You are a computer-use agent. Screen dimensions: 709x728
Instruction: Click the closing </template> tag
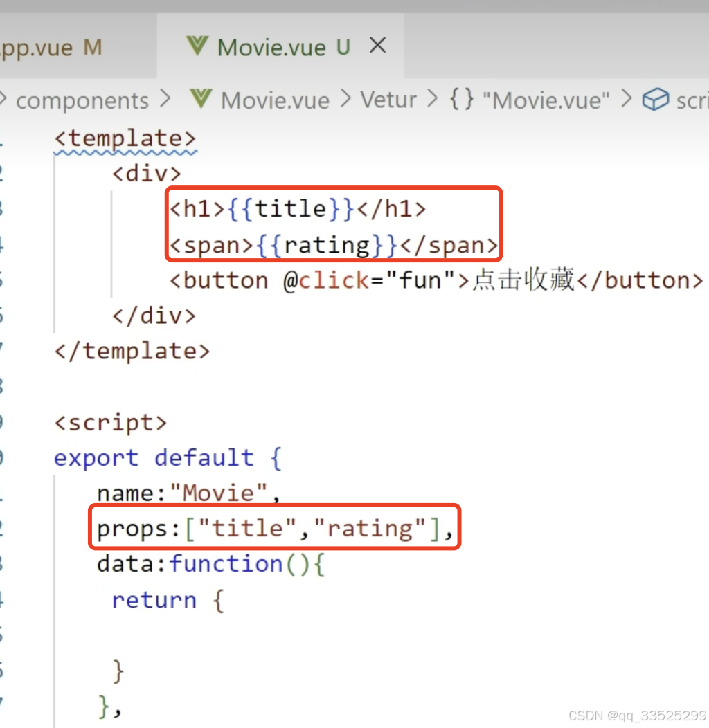click(x=132, y=352)
